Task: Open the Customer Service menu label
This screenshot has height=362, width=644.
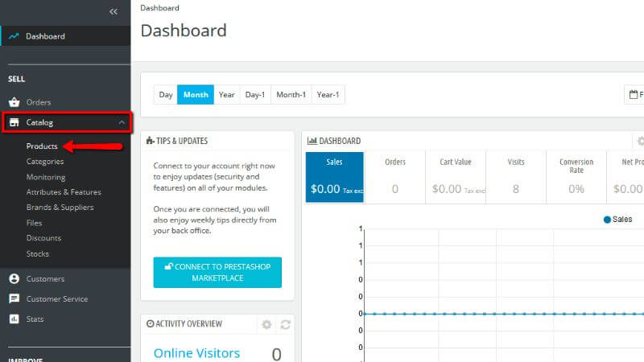Action: 57,298
